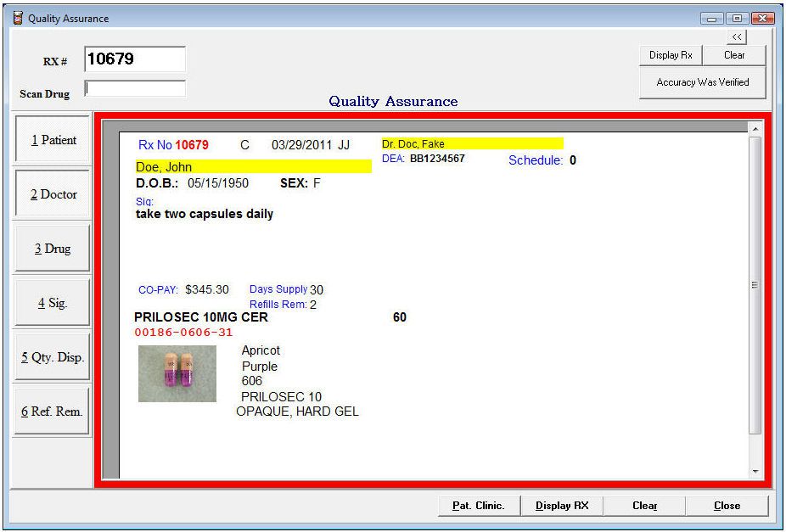786x532 pixels.
Task: Open the 4 Sig. verification section
Action: [53, 303]
